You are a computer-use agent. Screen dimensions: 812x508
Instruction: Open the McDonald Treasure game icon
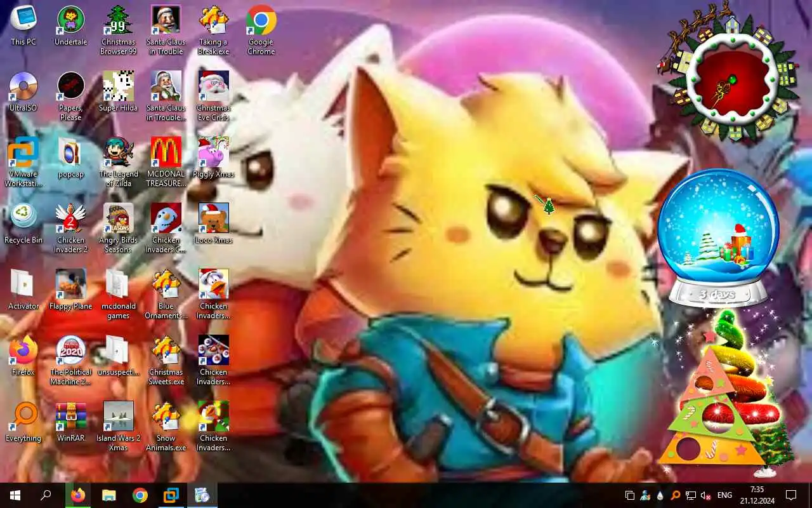coord(166,163)
